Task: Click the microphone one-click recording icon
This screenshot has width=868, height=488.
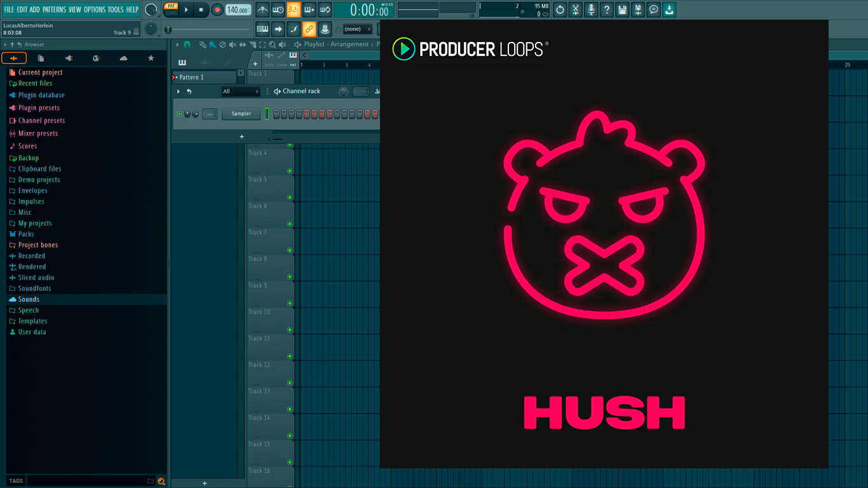Action: (x=591, y=10)
